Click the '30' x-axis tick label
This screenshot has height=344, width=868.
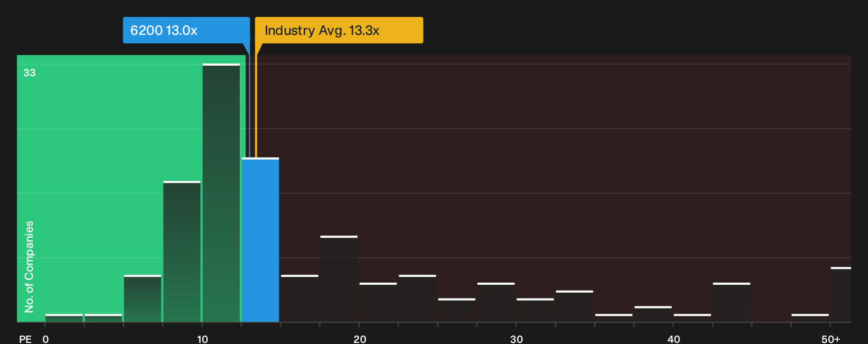517,339
